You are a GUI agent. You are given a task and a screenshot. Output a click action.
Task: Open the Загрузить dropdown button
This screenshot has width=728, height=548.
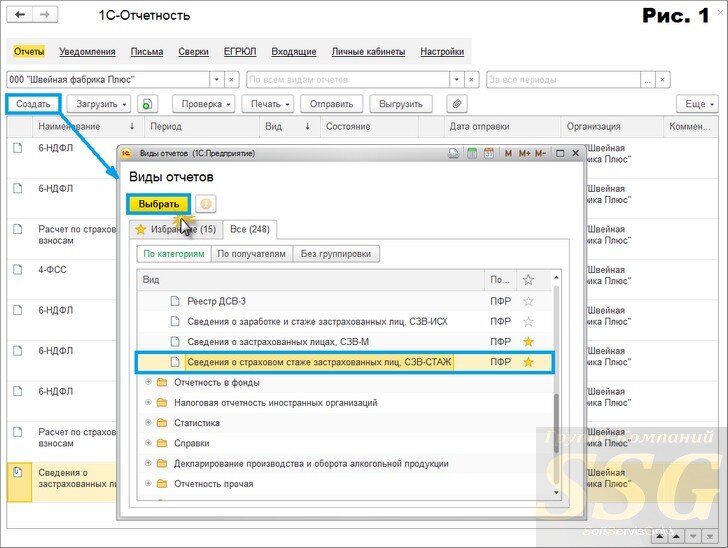[x=99, y=104]
